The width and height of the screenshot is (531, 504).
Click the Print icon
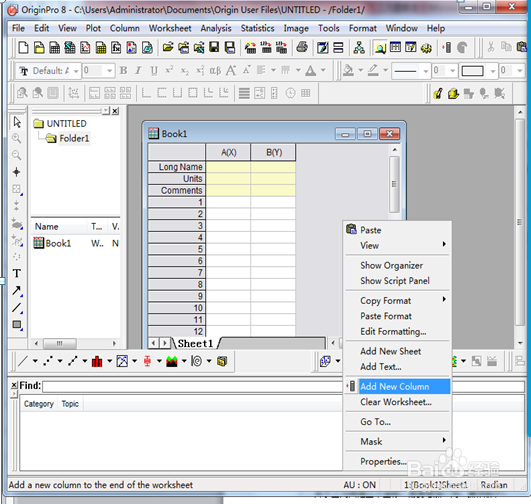(x=302, y=48)
